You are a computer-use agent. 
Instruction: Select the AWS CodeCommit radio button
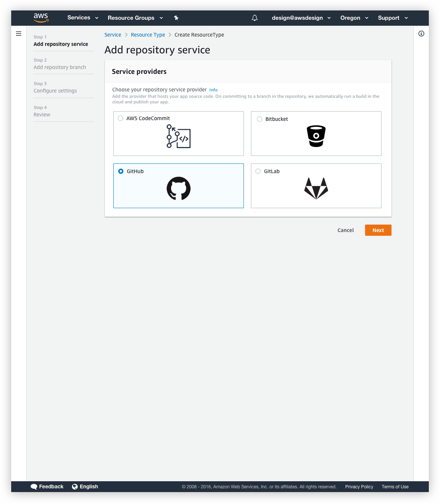point(120,118)
